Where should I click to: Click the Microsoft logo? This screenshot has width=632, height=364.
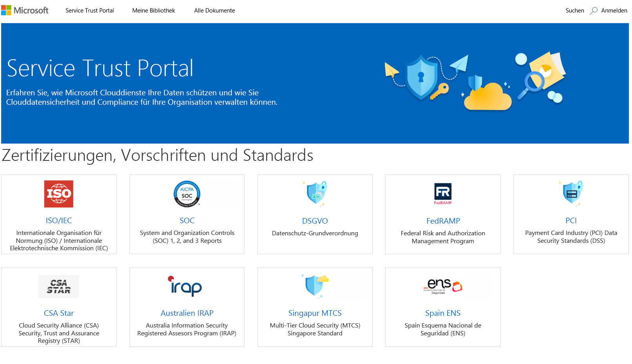[x=25, y=11]
